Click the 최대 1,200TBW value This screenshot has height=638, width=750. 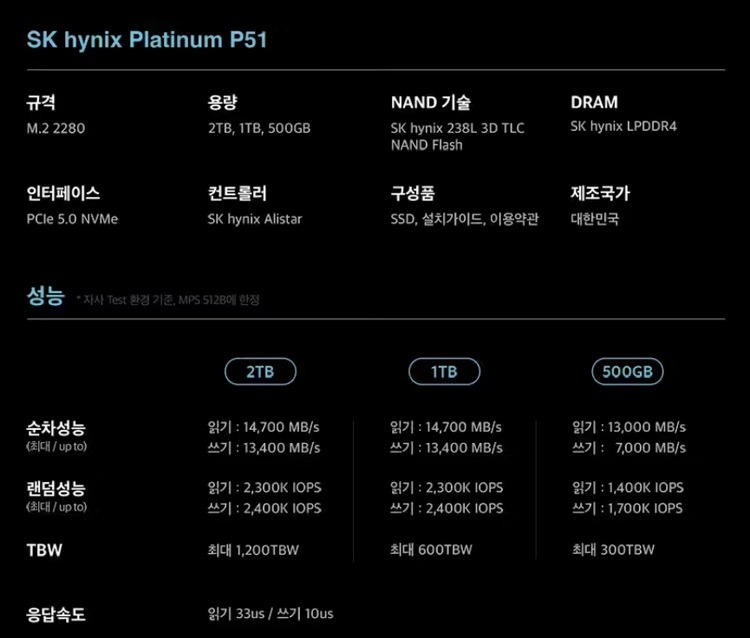coord(253,550)
